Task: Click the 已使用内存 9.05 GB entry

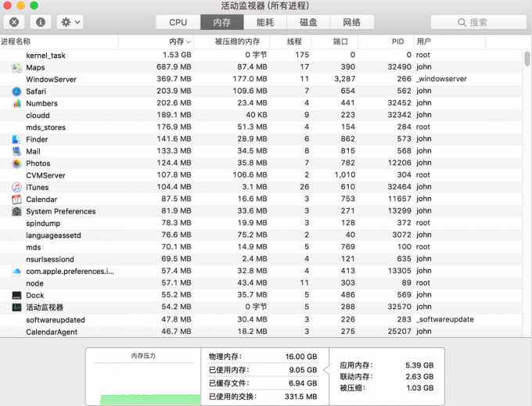Action: pyautogui.click(x=263, y=370)
